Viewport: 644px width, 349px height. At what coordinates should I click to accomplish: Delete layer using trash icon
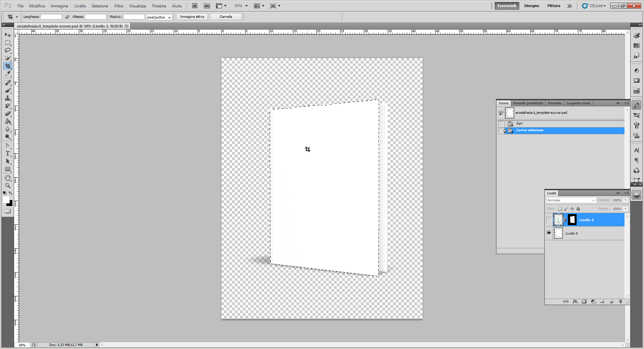pyautogui.click(x=620, y=301)
